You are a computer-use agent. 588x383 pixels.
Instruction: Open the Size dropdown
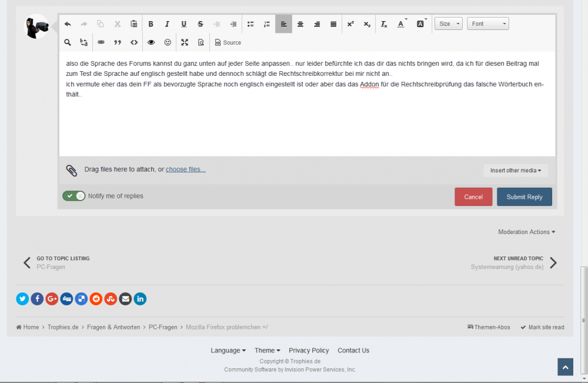448,24
